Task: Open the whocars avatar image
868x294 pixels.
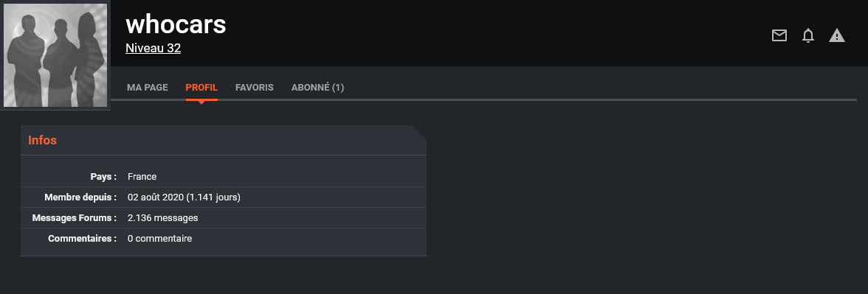Action: tap(55, 55)
